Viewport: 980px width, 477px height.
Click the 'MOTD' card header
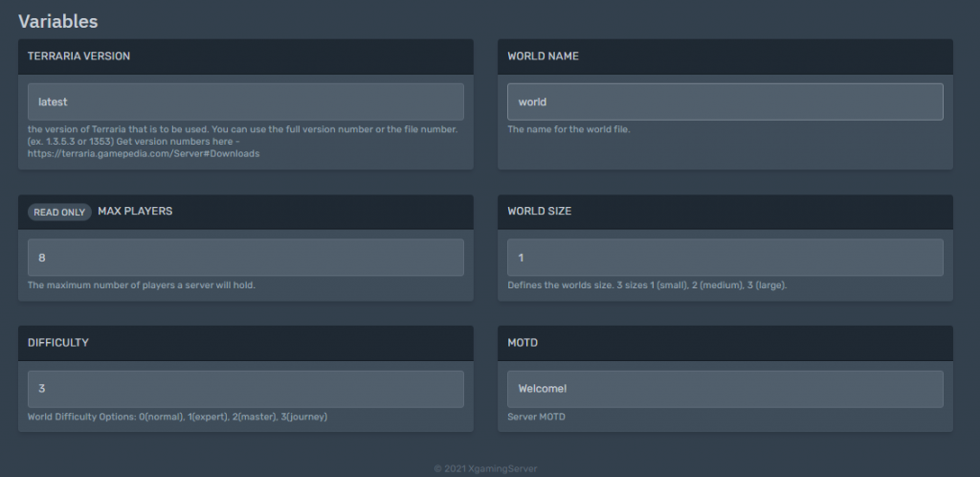click(x=725, y=343)
